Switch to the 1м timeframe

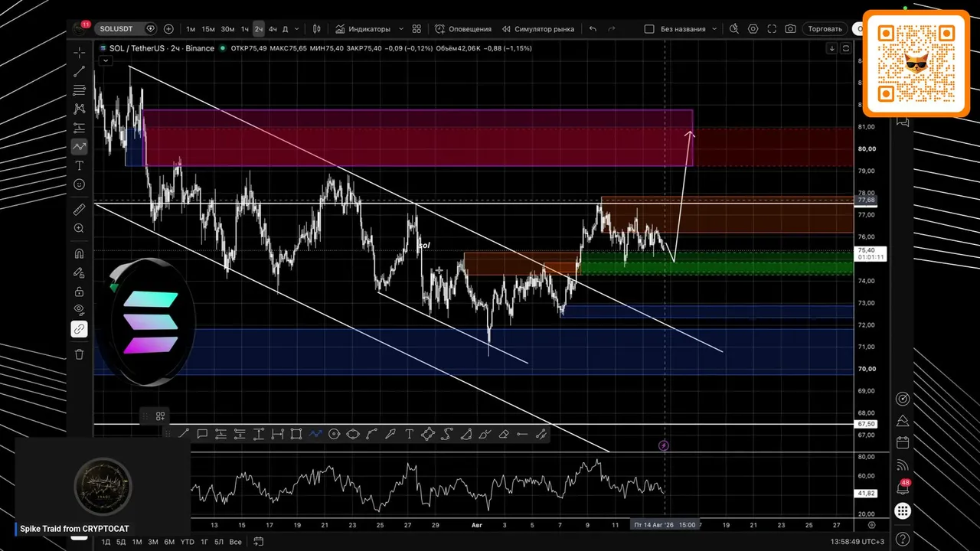(x=191, y=29)
